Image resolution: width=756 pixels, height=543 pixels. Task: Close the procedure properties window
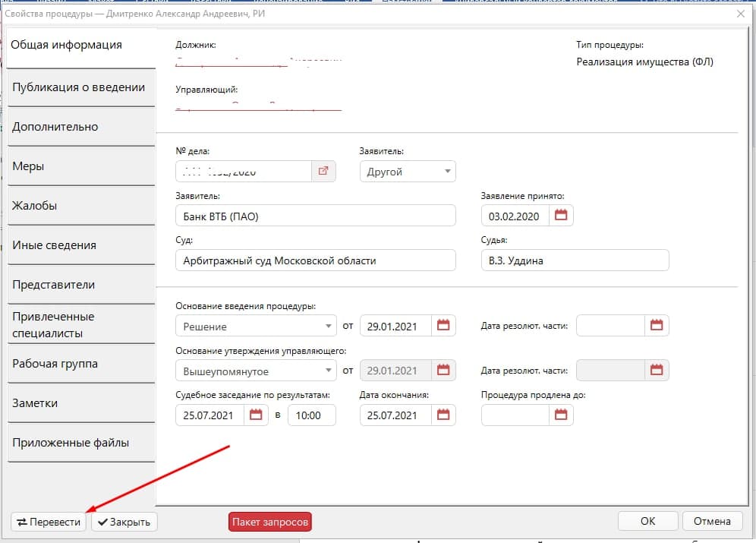point(740,14)
